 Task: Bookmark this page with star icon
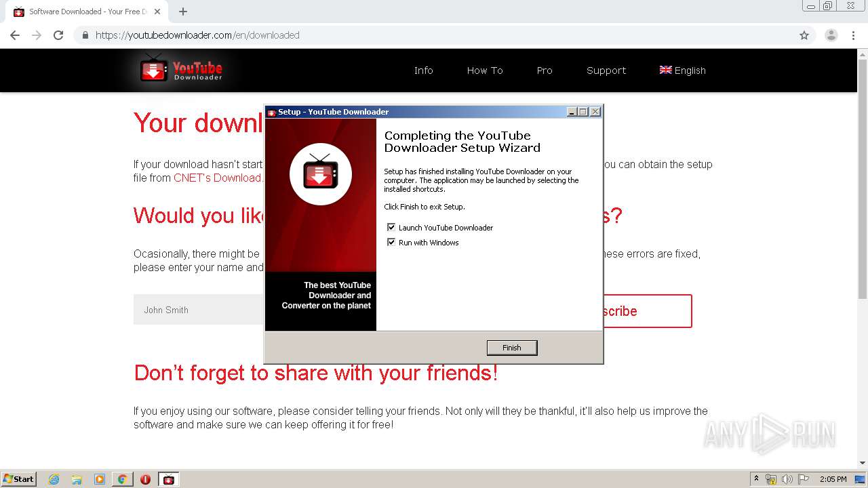(x=804, y=35)
